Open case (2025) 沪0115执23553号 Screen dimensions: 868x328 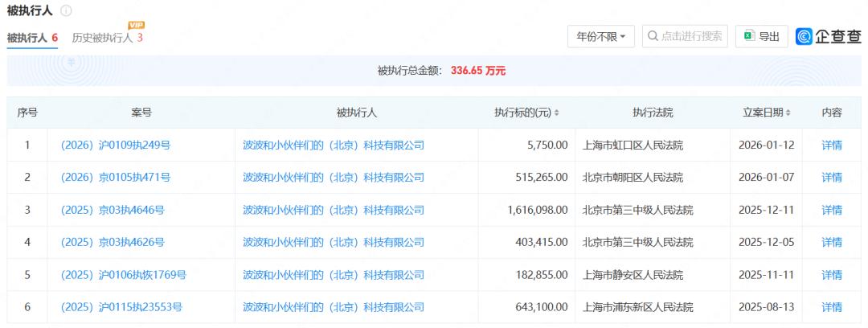click(x=121, y=307)
